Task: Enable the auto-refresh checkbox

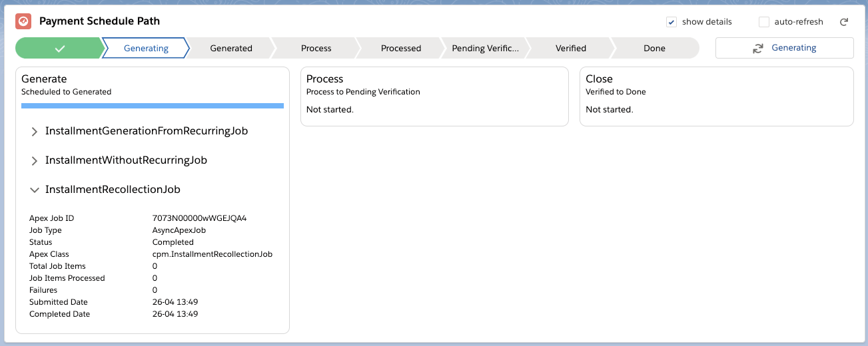Action: tap(764, 22)
